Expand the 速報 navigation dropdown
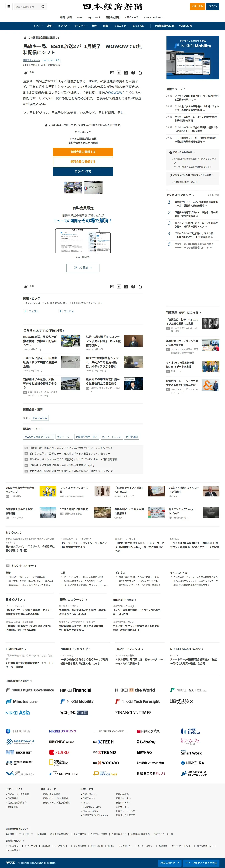The image size is (225, 868). click(50, 26)
